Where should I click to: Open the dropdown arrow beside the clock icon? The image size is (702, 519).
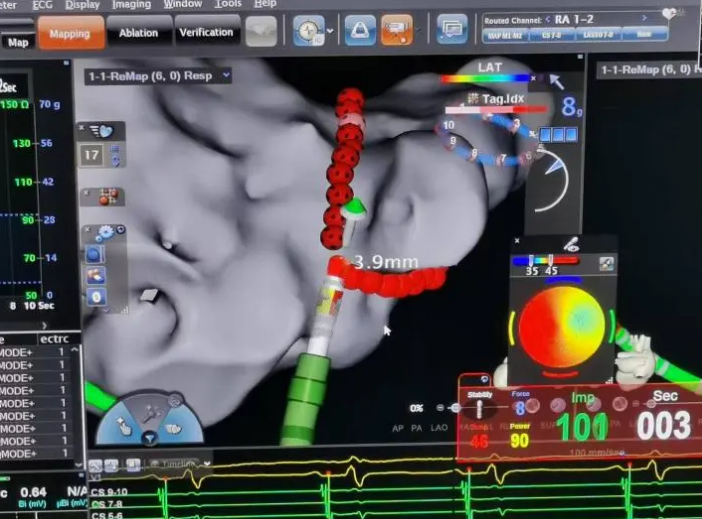pyautogui.click(x=329, y=32)
